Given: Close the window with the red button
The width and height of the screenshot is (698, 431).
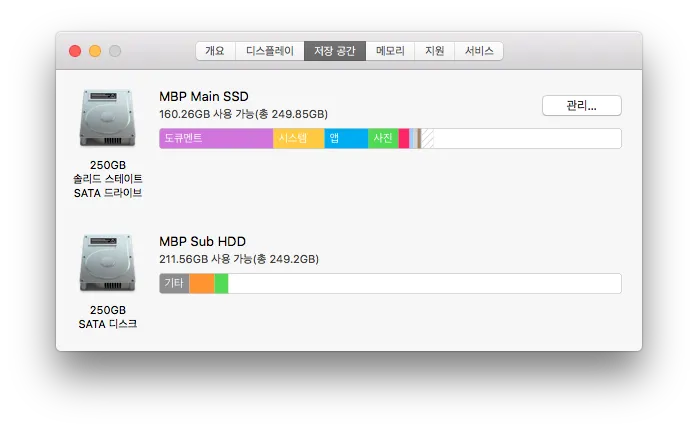Looking at the screenshot, I should pyautogui.click(x=75, y=51).
